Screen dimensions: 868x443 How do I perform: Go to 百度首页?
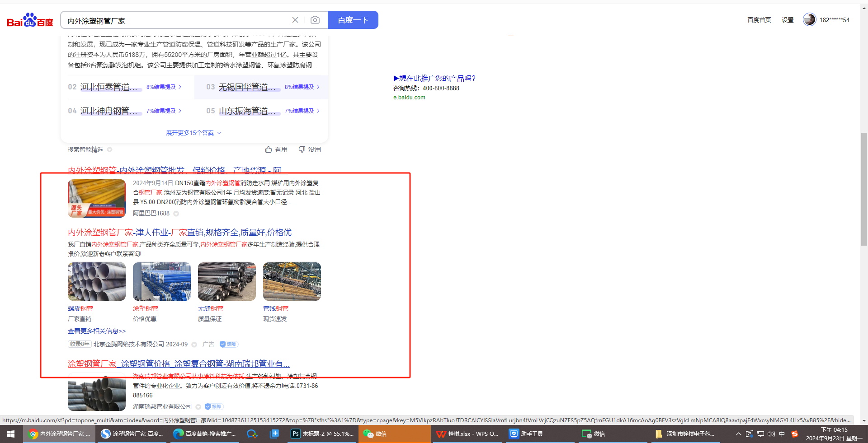(759, 20)
